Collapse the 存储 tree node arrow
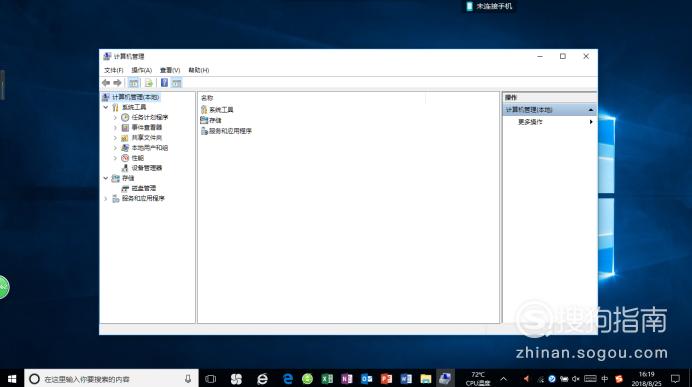This screenshot has width=692, height=387. pyautogui.click(x=106, y=178)
